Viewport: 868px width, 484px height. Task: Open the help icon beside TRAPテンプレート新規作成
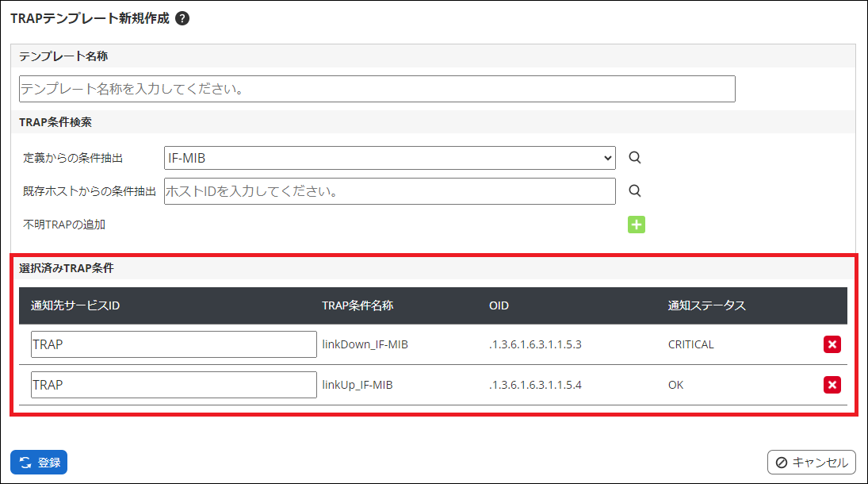tap(182, 18)
